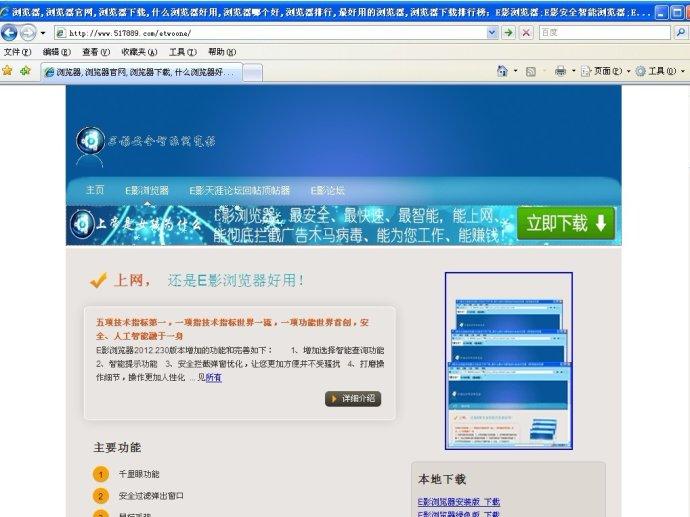The image size is (690, 517).
Task: Open the 帮助(H) menu
Action: coord(222,52)
